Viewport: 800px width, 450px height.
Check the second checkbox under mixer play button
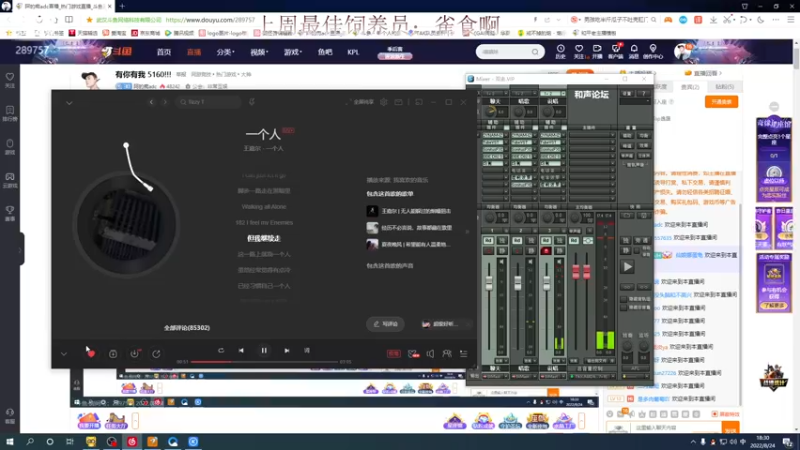[623, 308]
